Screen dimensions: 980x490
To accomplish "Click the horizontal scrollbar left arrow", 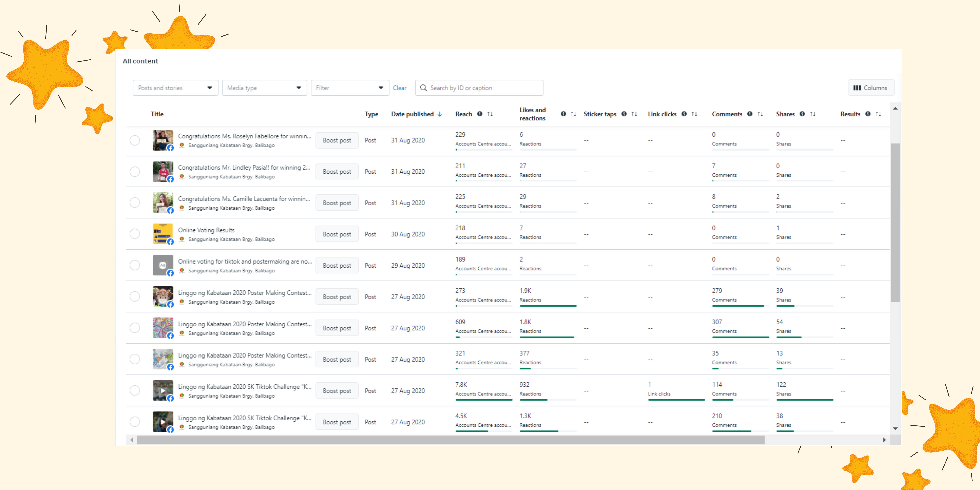I will (132, 440).
